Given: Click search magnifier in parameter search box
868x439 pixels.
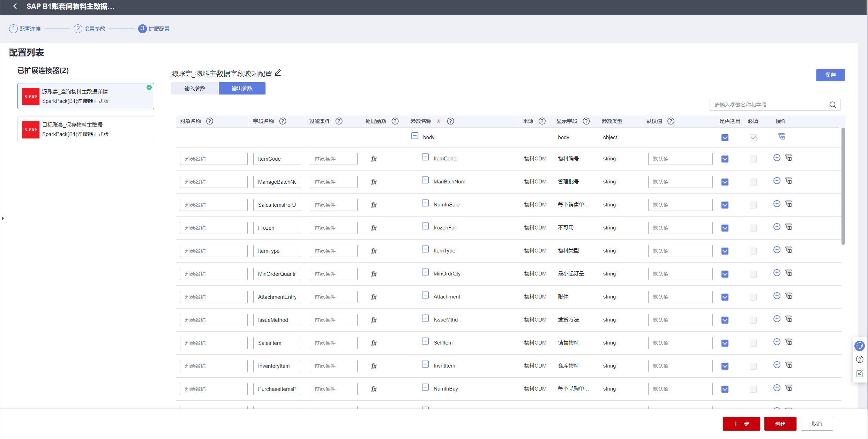Looking at the screenshot, I should pyautogui.click(x=832, y=105).
